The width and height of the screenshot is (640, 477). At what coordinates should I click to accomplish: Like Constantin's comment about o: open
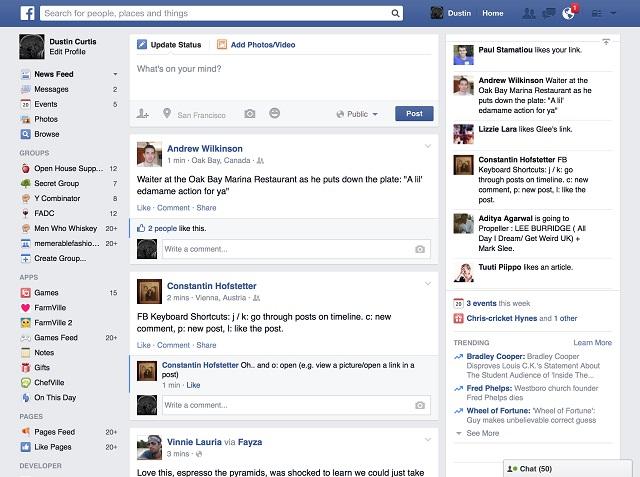(193, 385)
